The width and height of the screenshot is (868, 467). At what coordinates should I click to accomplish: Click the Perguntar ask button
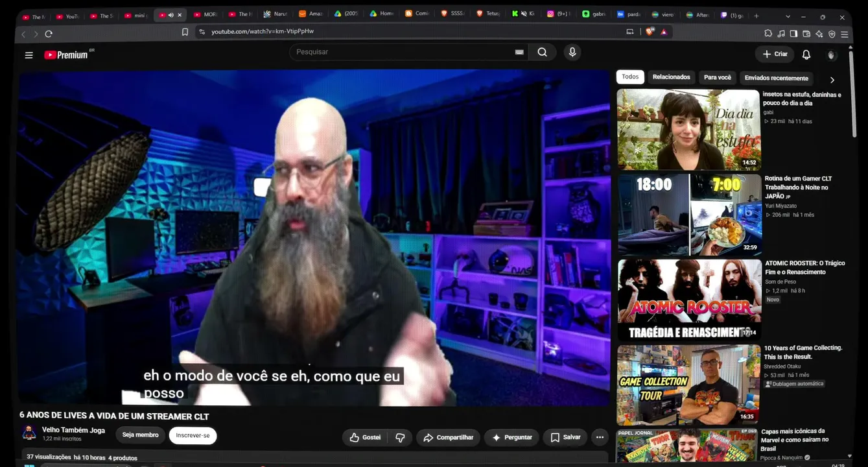click(511, 438)
